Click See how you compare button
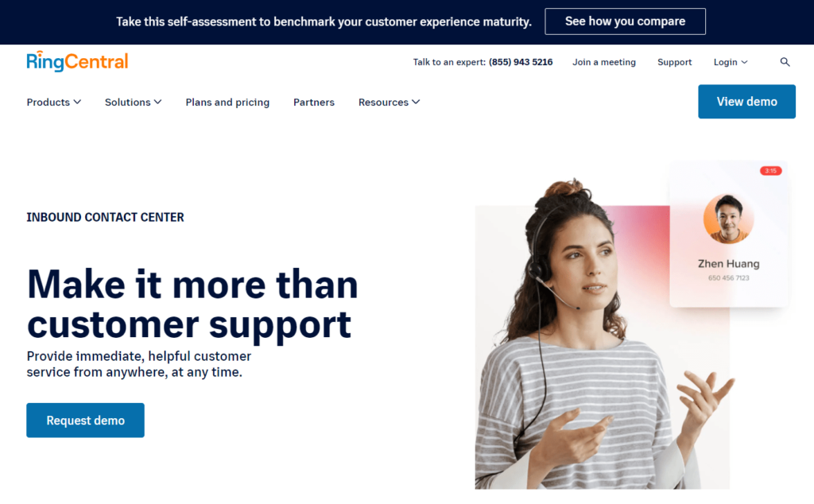814x504 pixels. click(625, 21)
